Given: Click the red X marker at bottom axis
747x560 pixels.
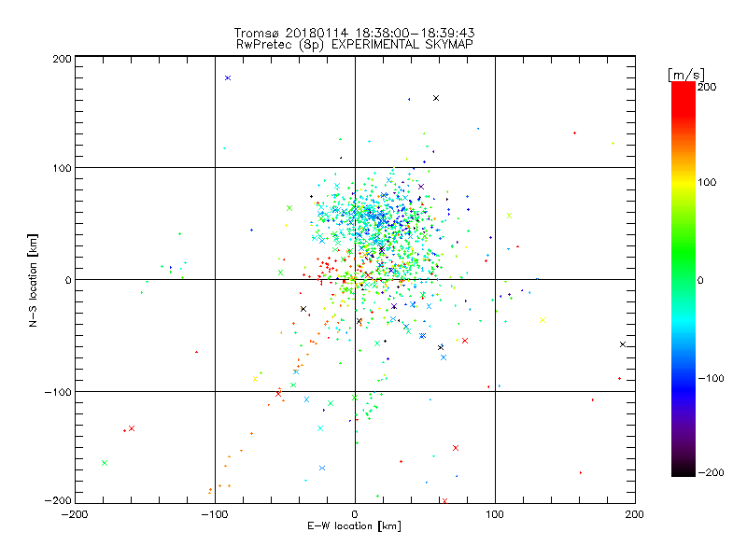Looking at the screenshot, I should tap(445, 501).
